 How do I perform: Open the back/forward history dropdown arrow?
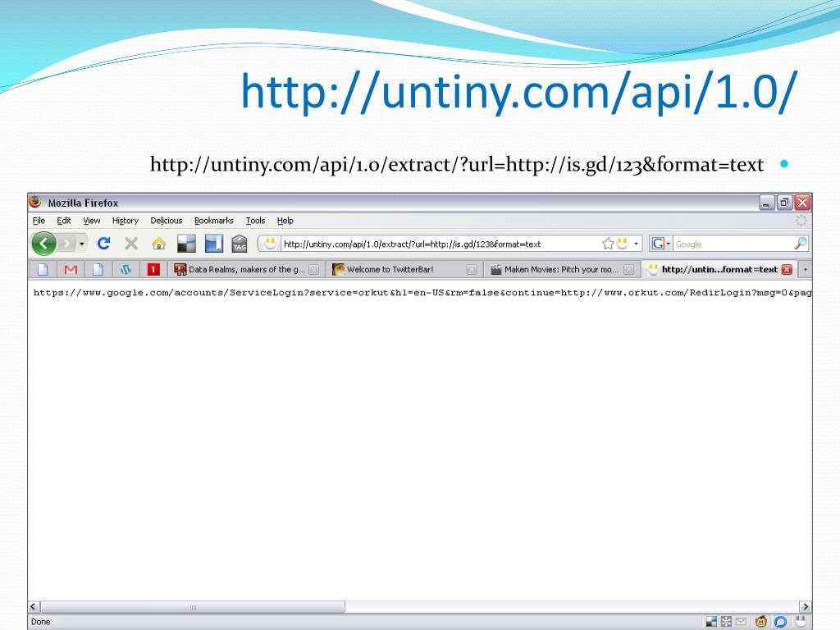81,244
